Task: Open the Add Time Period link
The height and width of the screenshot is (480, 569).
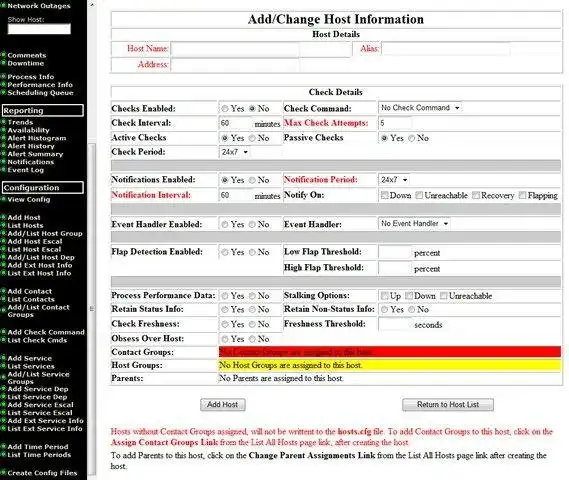Action: 38,447
